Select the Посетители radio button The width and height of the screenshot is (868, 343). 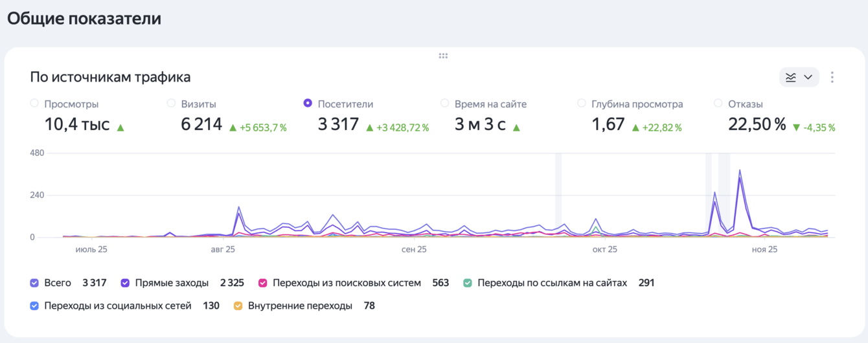308,103
